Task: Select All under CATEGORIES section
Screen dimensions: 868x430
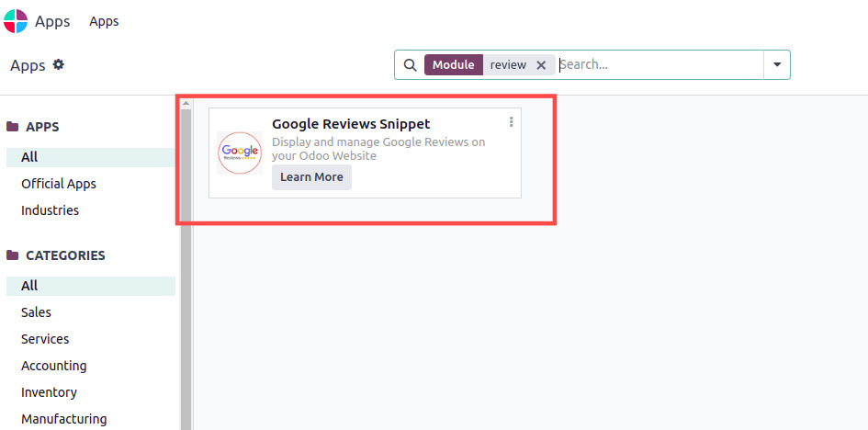Action: pyautogui.click(x=91, y=286)
